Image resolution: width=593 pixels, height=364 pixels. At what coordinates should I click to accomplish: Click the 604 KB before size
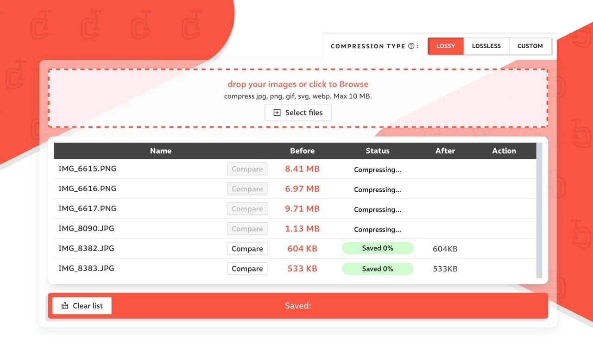[x=303, y=249]
